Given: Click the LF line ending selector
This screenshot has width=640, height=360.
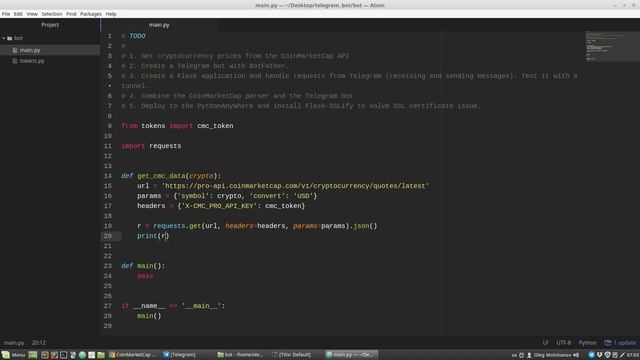Looking at the screenshot, I should [545, 343].
